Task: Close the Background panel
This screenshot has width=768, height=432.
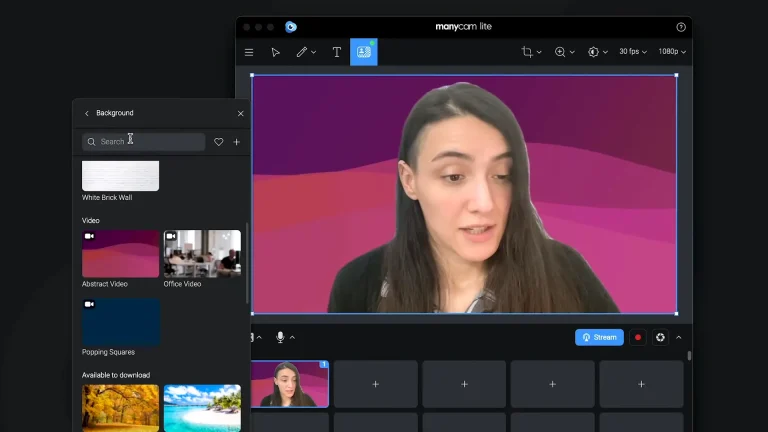Action: tap(240, 113)
